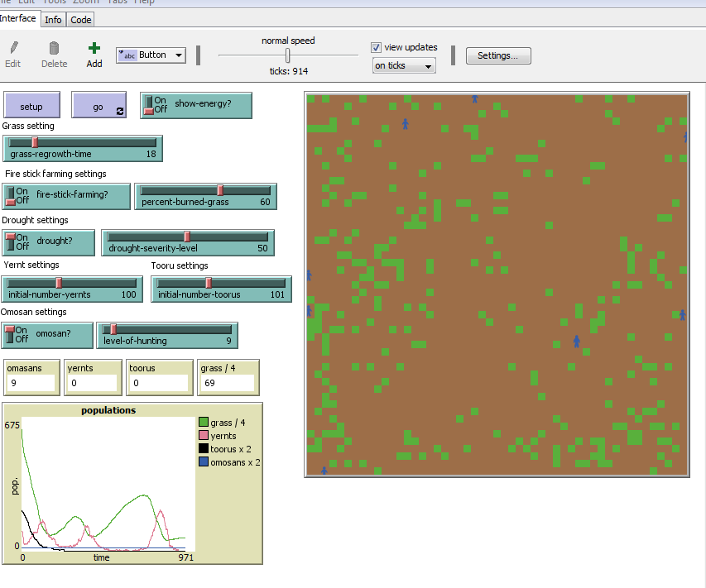This screenshot has width=706, height=588.
Task: Click the blue omosans x 2 legend swatch
Action: point(204,461)
